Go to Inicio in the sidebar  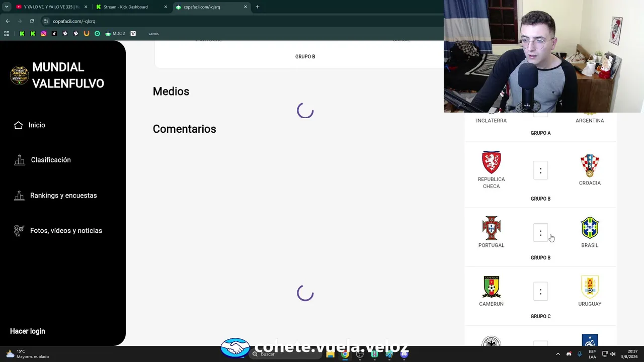click(x=37, y=125)
